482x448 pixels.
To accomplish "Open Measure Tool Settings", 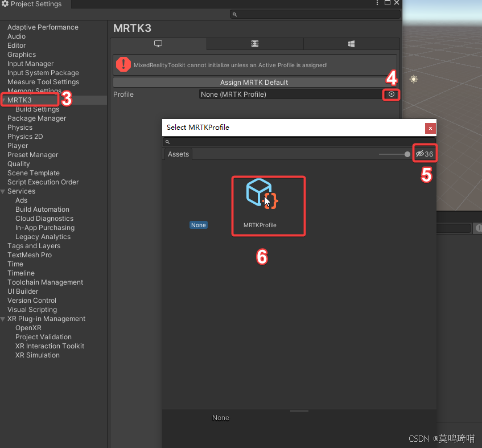I will pos(43,82).
